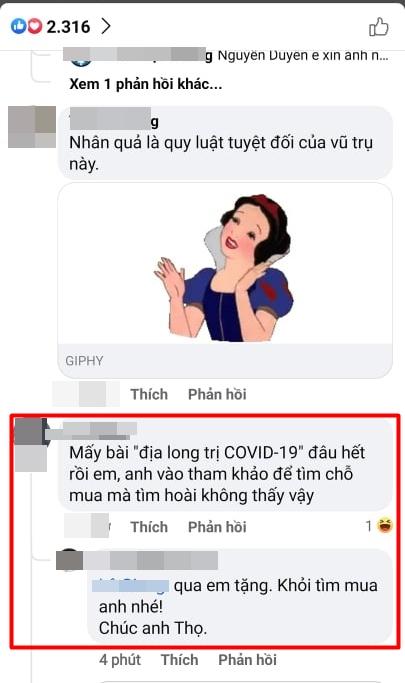This screenshot has width=405, height=683.
Task: Click 'Phản hồi' under the Snow White GIF comment
Action: coord(217,394)
